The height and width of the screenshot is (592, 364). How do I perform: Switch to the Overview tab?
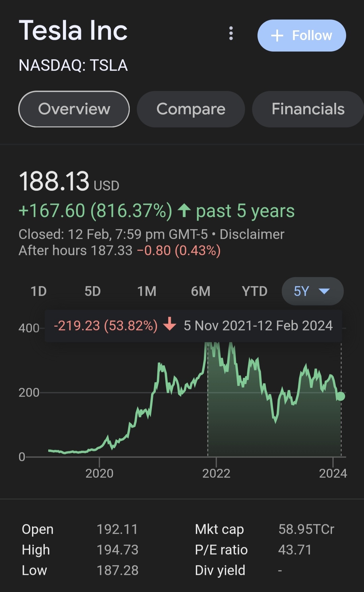point(74,109)
